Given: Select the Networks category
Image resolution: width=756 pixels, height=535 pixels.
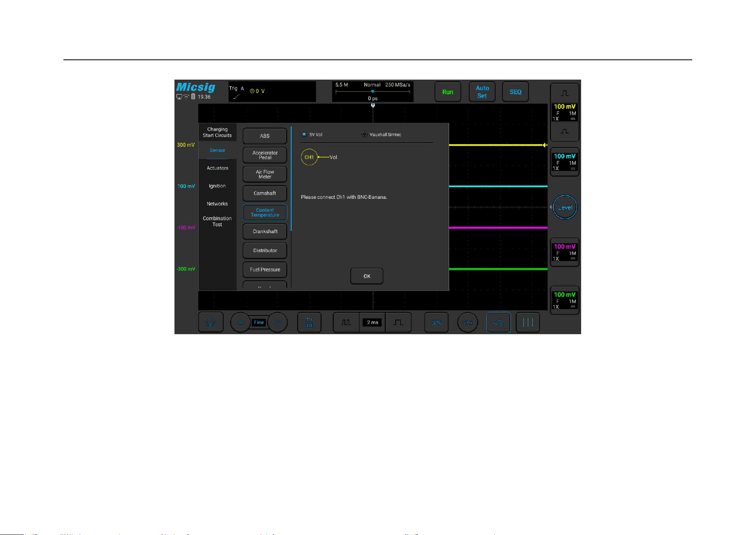Looking at the screenshot, I should [x=217, y=204].
